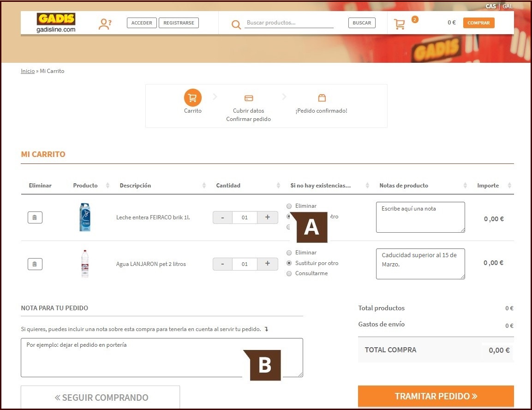532x410 pixels.
Task: Go to Inicio breadcrumb link
Action: point(28,71)
